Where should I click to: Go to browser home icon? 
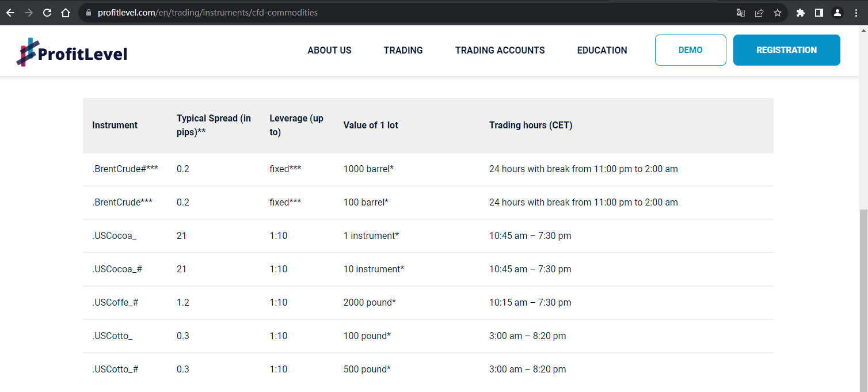[66, 13]
